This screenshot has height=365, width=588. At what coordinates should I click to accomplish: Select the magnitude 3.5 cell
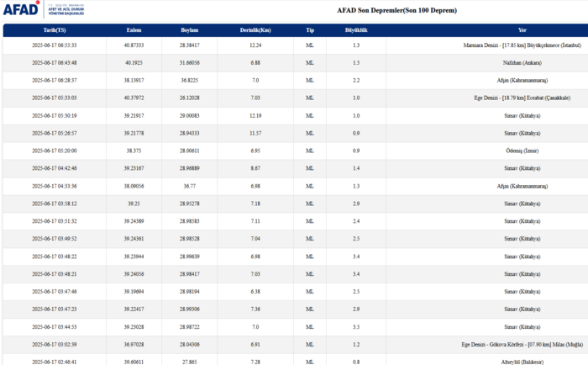click(x=356, y=327)
